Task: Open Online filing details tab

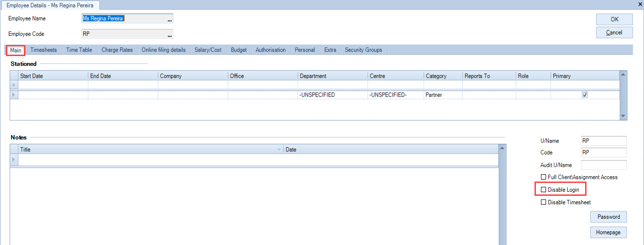Action: (164, 50)
